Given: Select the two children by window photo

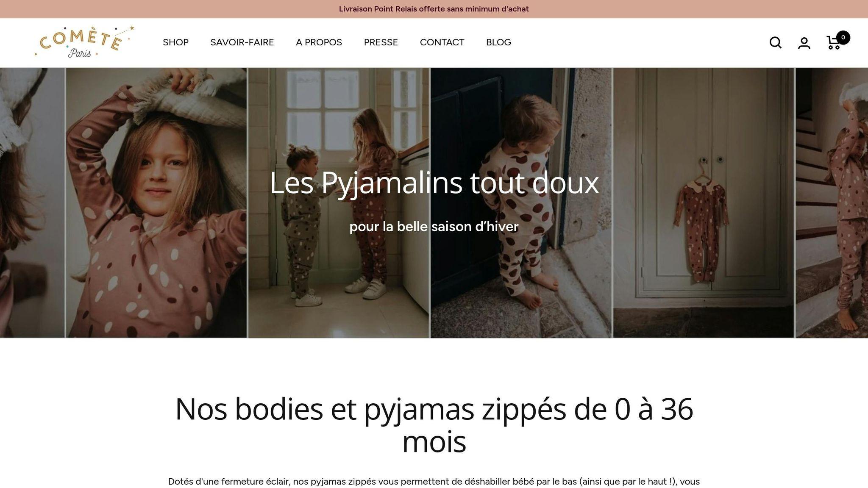Looking at the screenshot, I should [339, 202].
